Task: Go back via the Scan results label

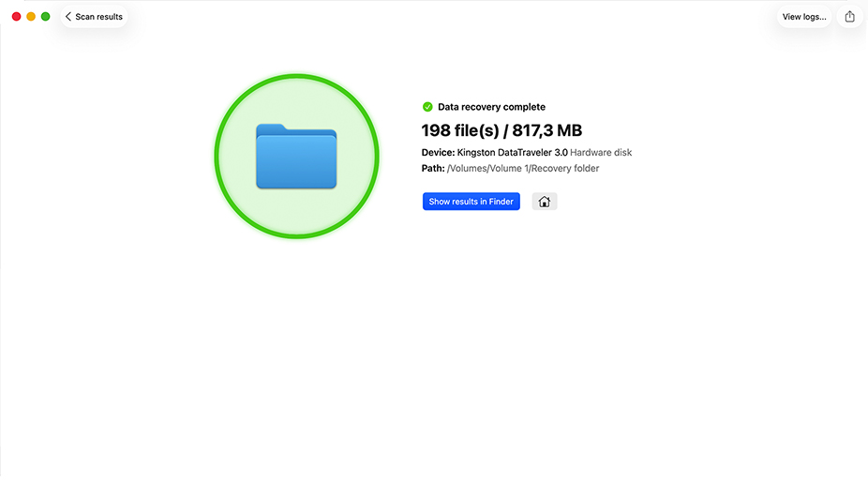Action: coord(98,17)
